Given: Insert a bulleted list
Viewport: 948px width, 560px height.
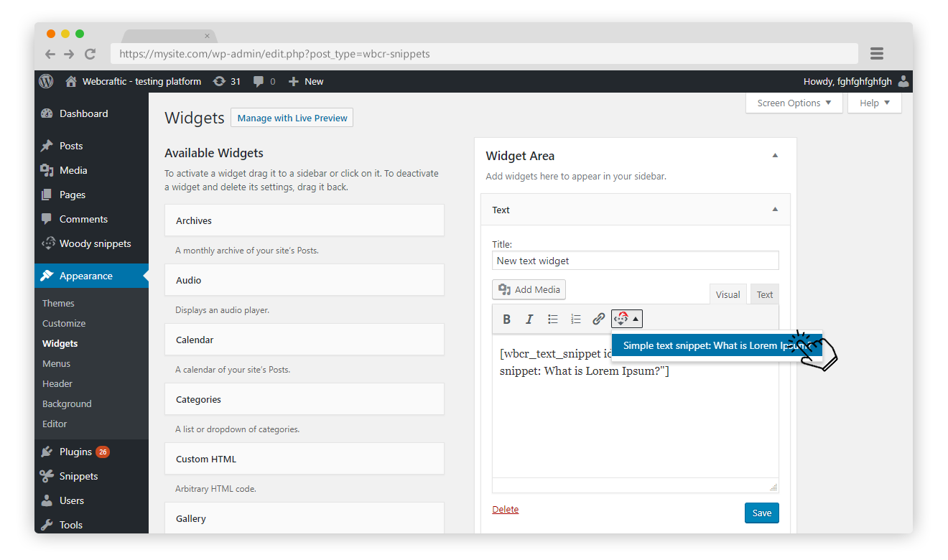Looking at the screenshot, I should point(553,319).
